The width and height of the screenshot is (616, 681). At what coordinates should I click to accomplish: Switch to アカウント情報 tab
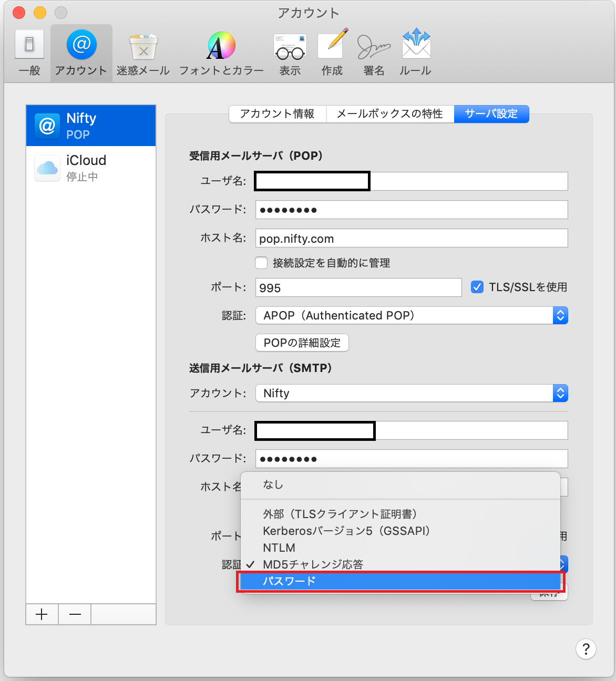click(x=278, y=114)
